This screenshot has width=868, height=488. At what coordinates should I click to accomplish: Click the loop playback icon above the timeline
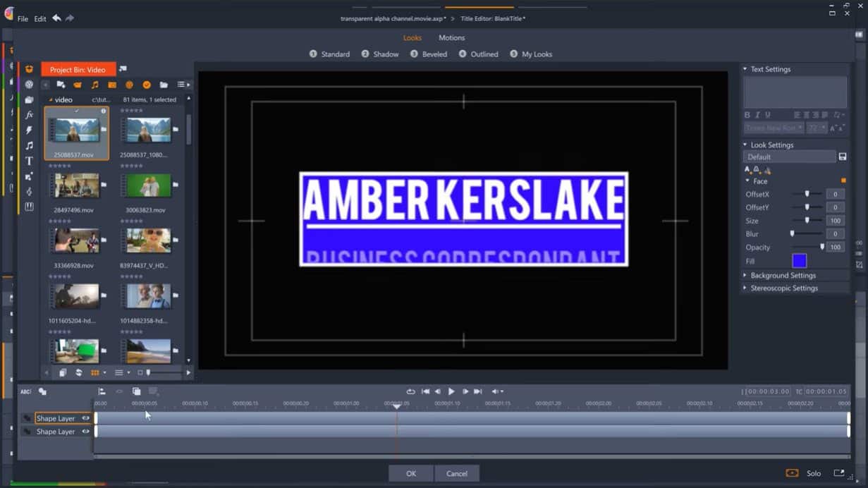pyautogui.click(x=410, y=391)
